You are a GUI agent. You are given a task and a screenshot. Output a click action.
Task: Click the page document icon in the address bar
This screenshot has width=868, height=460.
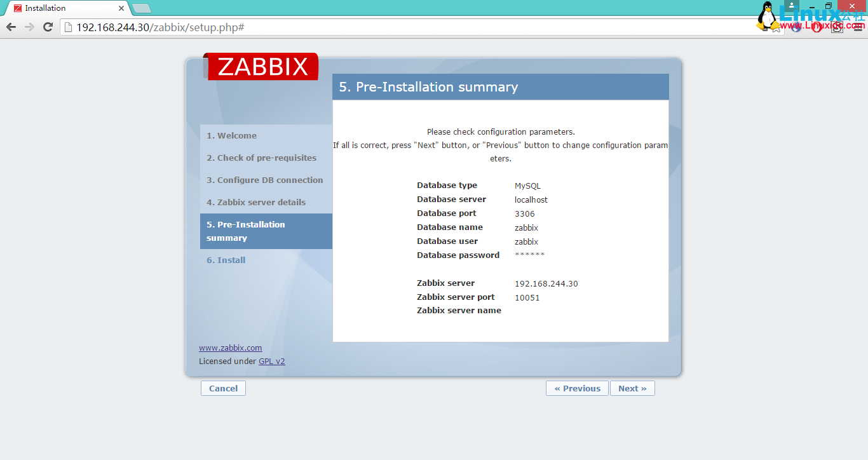[67, 27]
